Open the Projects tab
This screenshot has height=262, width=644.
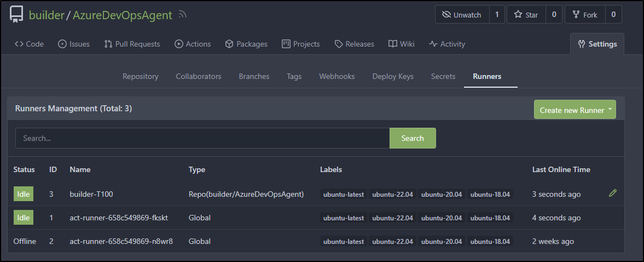pyautogui.click(x=300, y=44)
